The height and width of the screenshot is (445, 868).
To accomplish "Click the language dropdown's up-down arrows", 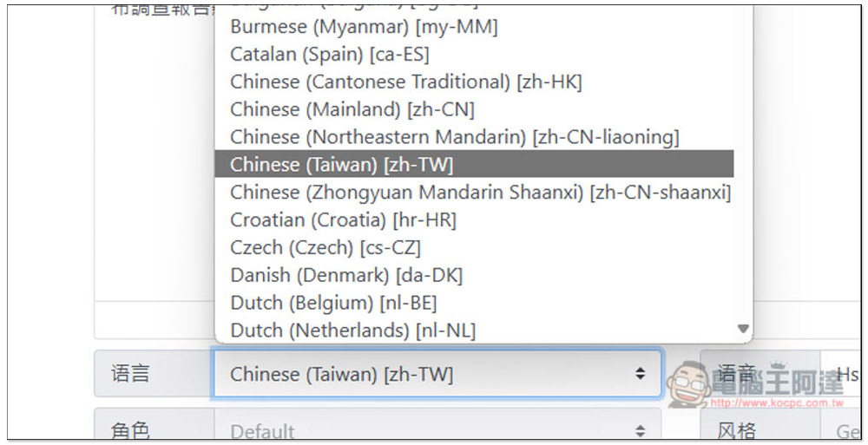I will pyautogui.click(x=640, y=374).
